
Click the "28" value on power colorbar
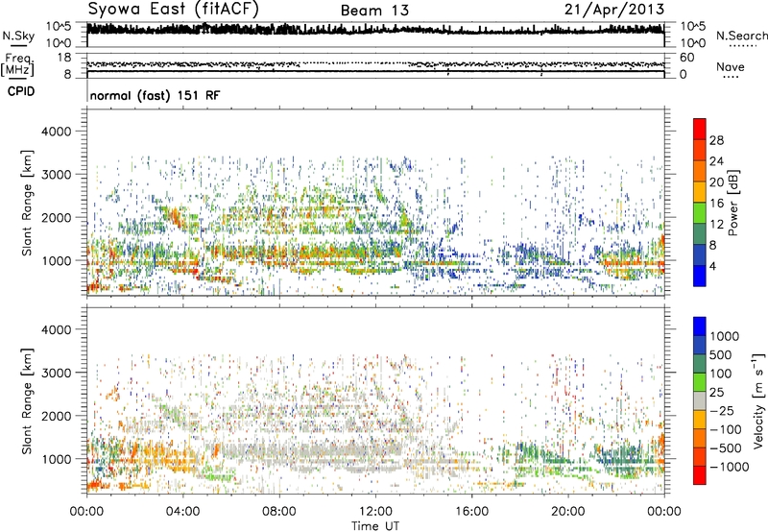[x=716, y=140]
